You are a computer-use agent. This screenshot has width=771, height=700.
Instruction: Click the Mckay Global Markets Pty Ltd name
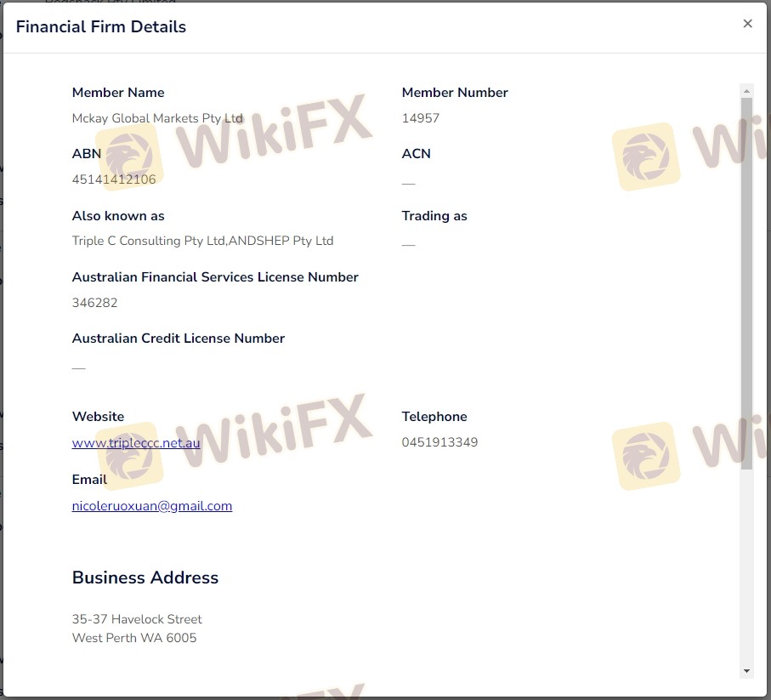[157, 118]
